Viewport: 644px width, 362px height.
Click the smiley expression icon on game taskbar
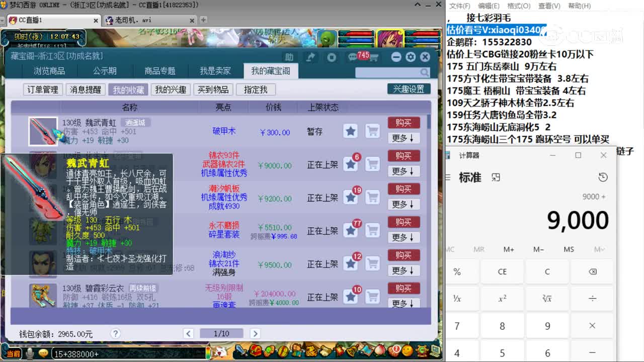click(x=44, y=352)
